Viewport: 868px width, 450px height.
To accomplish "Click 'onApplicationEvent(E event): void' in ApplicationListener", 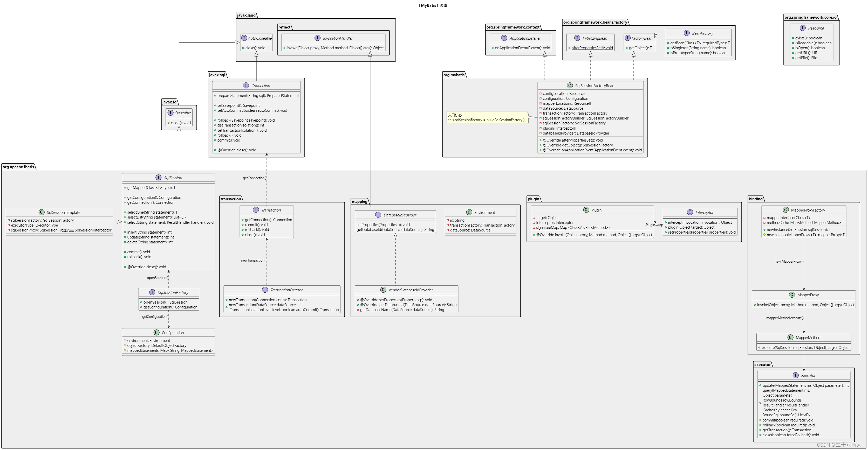I will pyautogui.click(x=522, y=48).
